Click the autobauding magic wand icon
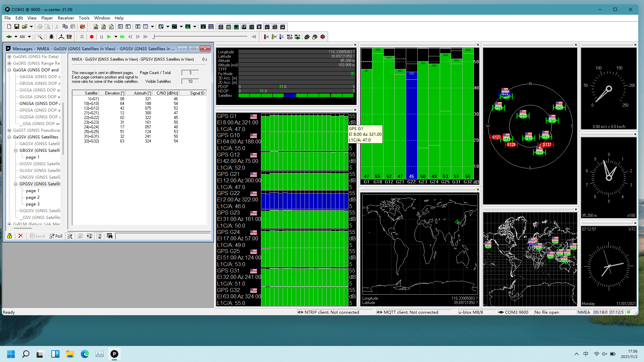The width and height of the screenshot is (644, 362). pyautogui.click(x=40, y=37)
